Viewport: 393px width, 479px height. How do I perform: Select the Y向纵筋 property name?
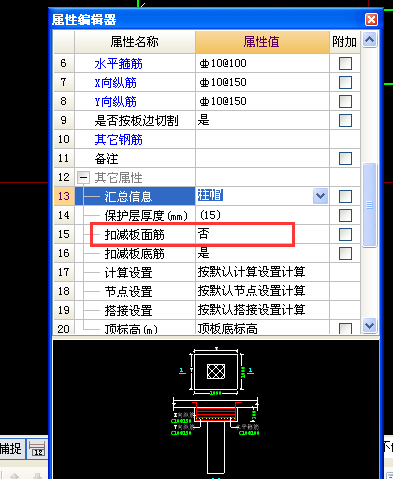[116, 101]
